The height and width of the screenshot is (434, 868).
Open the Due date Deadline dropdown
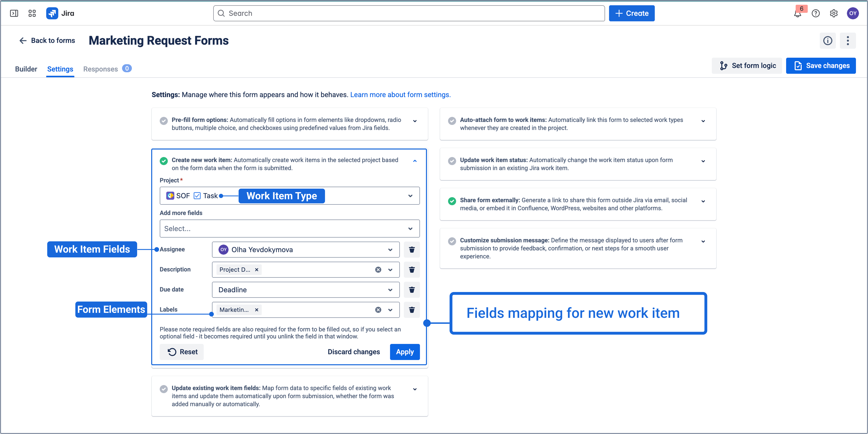coord(305,290)
